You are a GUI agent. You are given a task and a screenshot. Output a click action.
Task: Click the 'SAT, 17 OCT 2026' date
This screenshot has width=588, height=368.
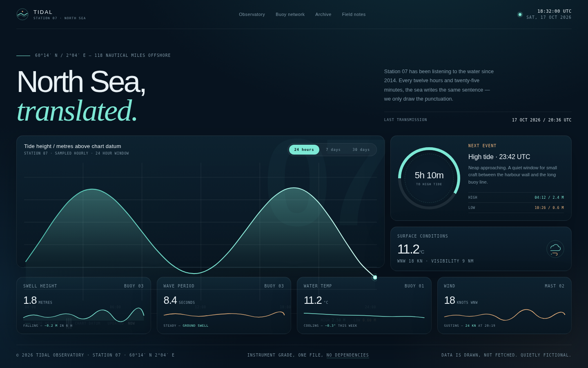coord(549,18)
